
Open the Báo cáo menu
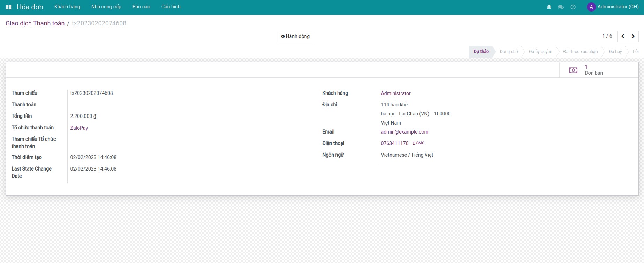pos(141,7)
